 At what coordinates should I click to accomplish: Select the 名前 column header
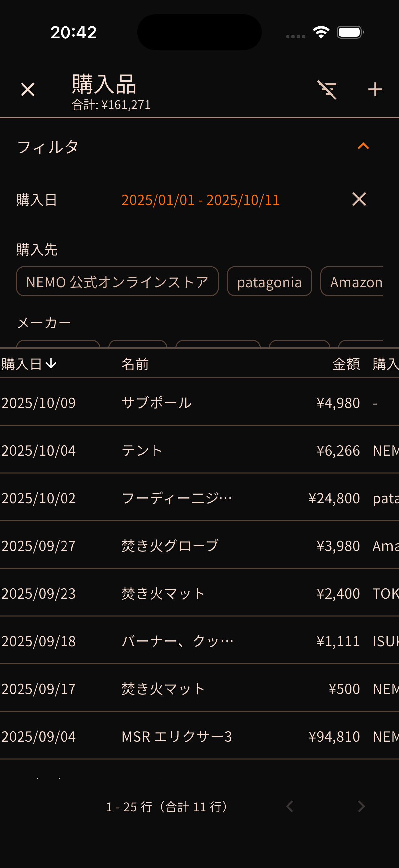[135, 364]
